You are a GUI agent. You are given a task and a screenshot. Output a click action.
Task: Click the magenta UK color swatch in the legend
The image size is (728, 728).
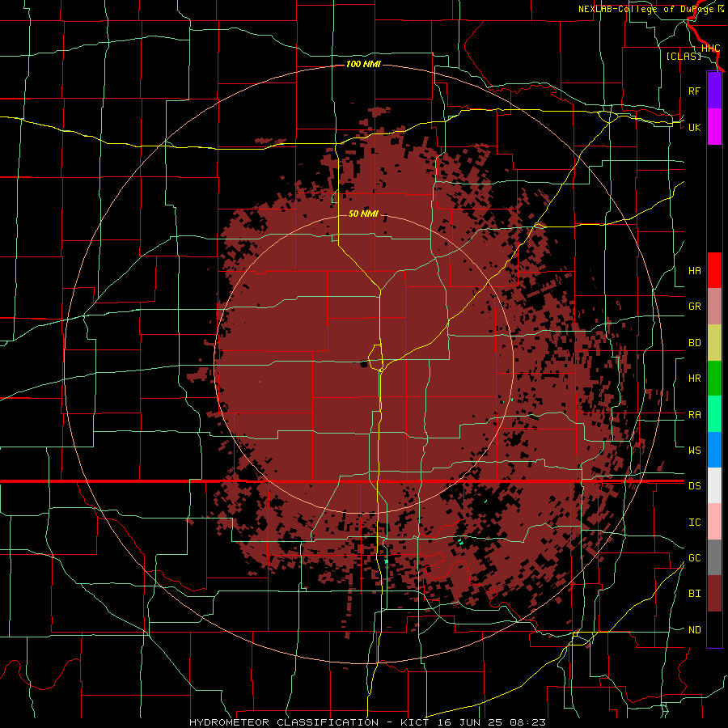714,127
